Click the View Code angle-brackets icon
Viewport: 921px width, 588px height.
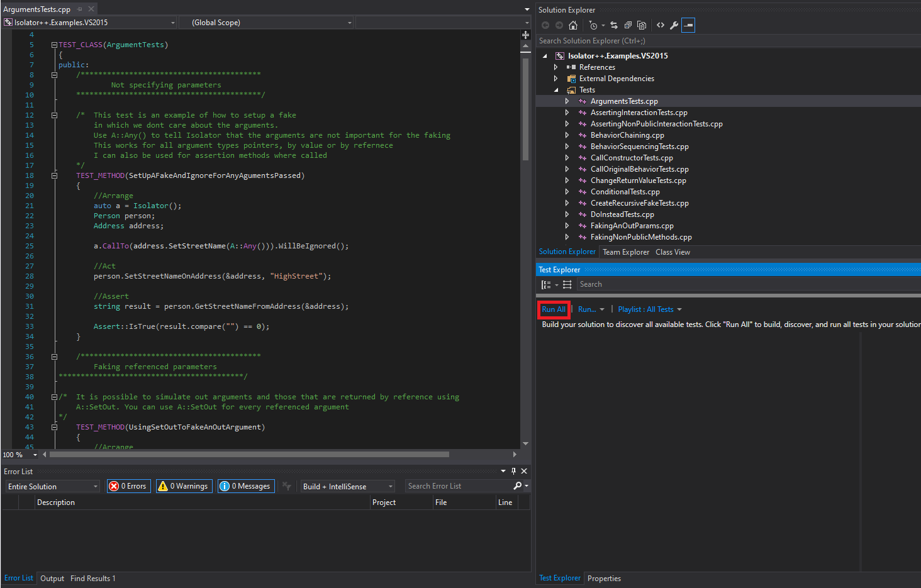[661, 25]
